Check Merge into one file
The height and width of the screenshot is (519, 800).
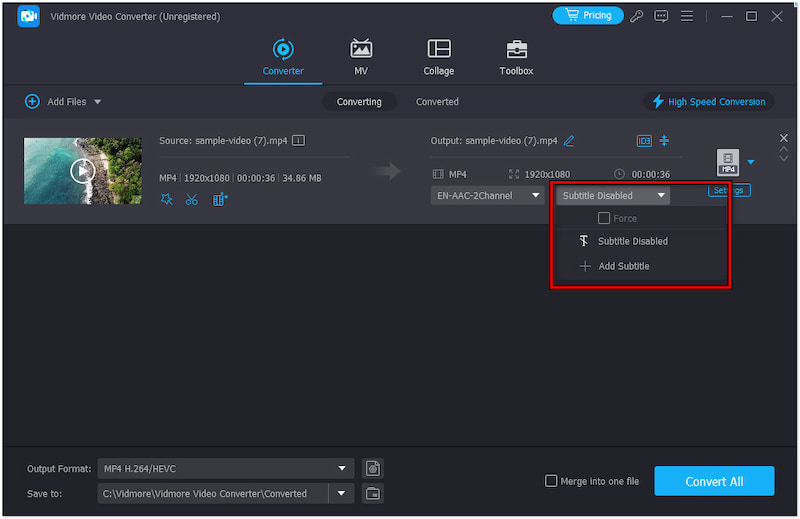pyautogui.click(x=551, y=481)
